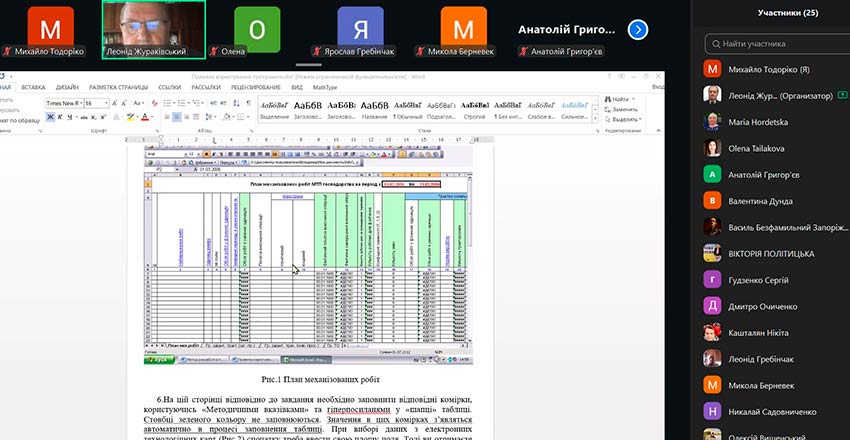Switch to the ДИЗАЙН ribbon tab
850x440 pixels.
coord(68,87)
